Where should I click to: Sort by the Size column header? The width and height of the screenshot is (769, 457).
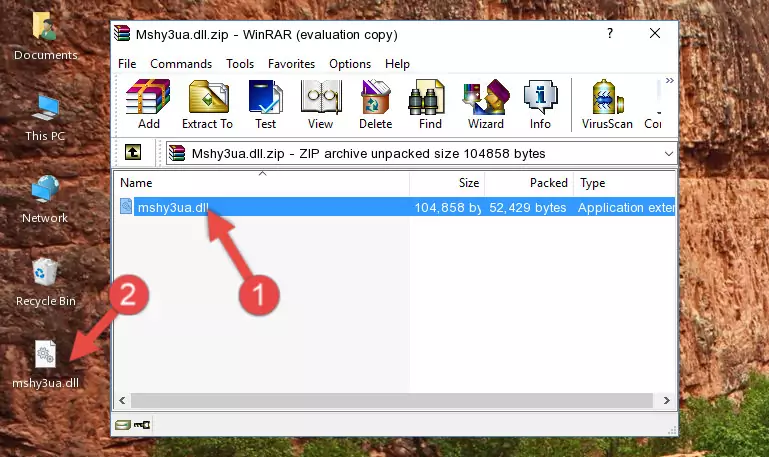tap(447, 183)
